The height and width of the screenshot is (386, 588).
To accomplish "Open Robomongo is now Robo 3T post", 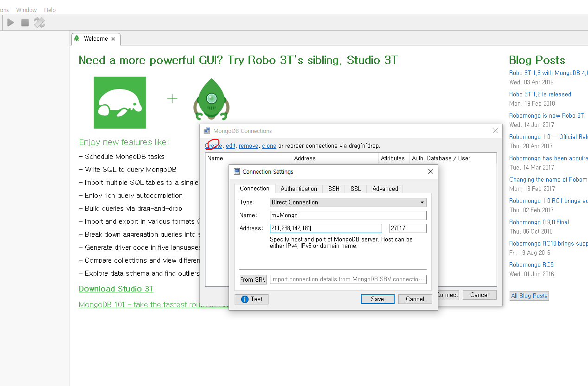I will (547, 115).
